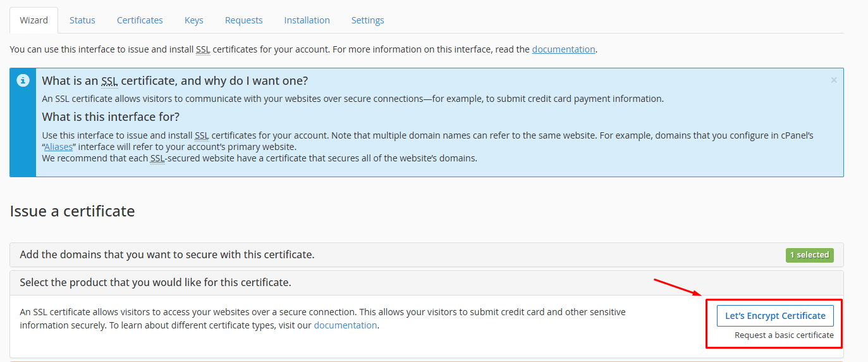Image resolution: width=868 pixels, height=362 pixels.
Task: Expand the Add the domains section
Action: 427,254
